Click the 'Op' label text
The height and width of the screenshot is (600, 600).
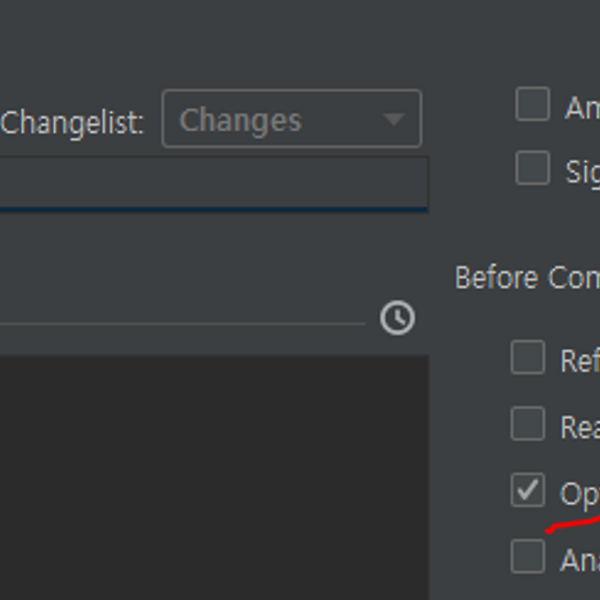579,494
